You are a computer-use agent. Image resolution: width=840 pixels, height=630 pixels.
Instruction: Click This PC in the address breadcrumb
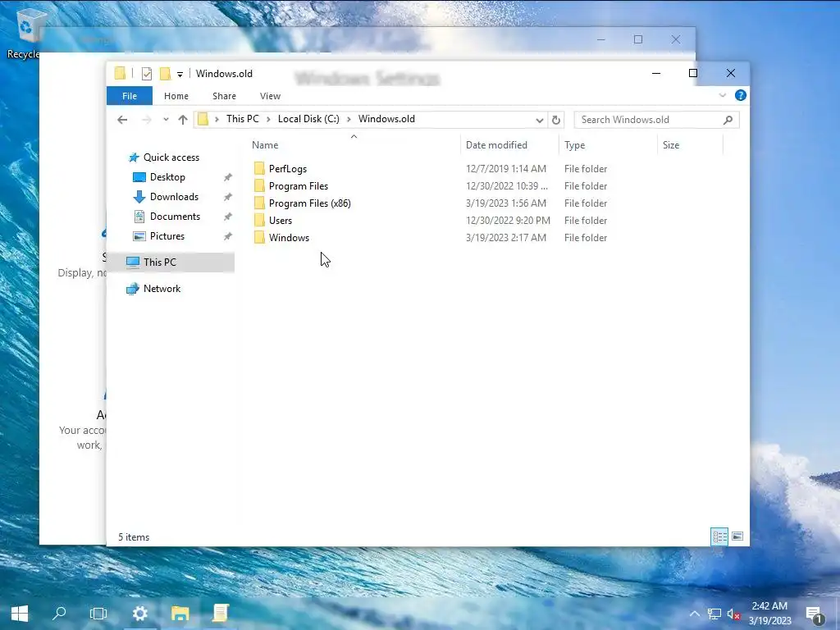[242, 119]
